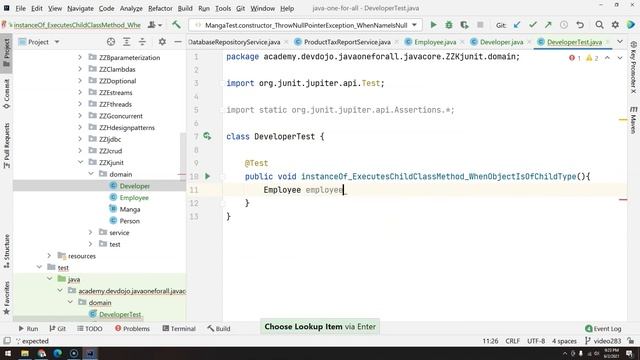
Task: Commit changes with Git checkmark icon
Action: pos(533,25)
